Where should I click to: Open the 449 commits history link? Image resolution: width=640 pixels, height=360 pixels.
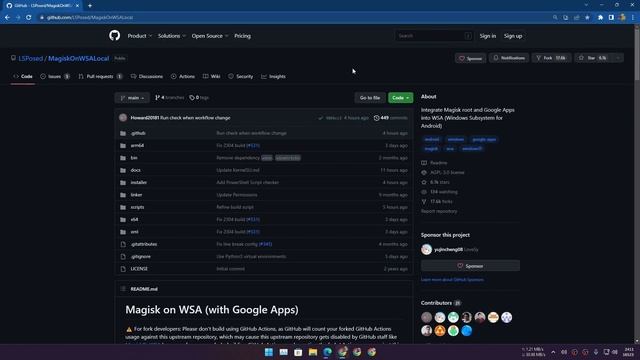[390, 118]
